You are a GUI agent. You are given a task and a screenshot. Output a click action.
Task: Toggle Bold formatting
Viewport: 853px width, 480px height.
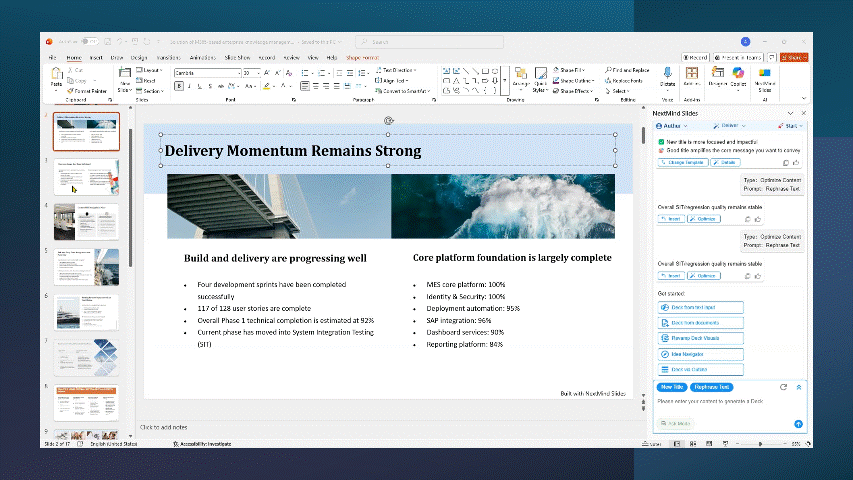pyautogui.click(x=179, y=86)
